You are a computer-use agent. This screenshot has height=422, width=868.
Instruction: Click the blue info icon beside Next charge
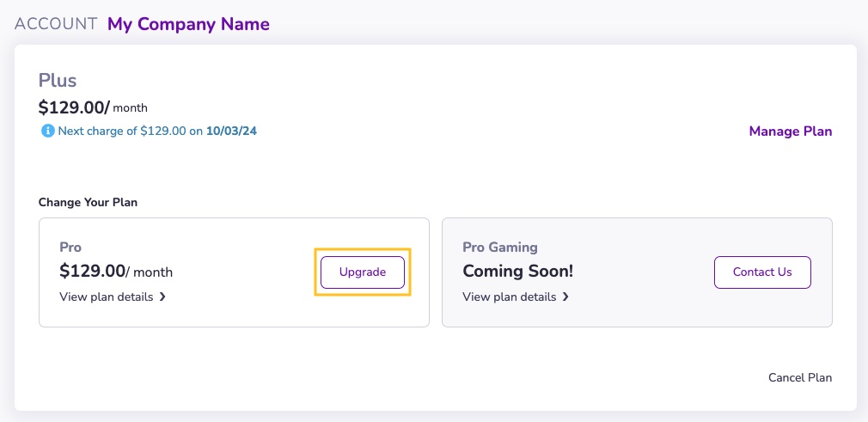coord(47,131)
